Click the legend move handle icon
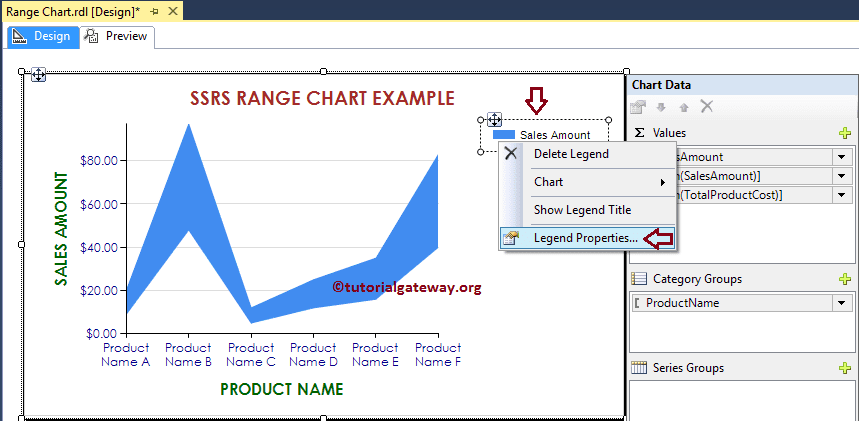This screenshot has height=421, width=859. pos(494,120)
